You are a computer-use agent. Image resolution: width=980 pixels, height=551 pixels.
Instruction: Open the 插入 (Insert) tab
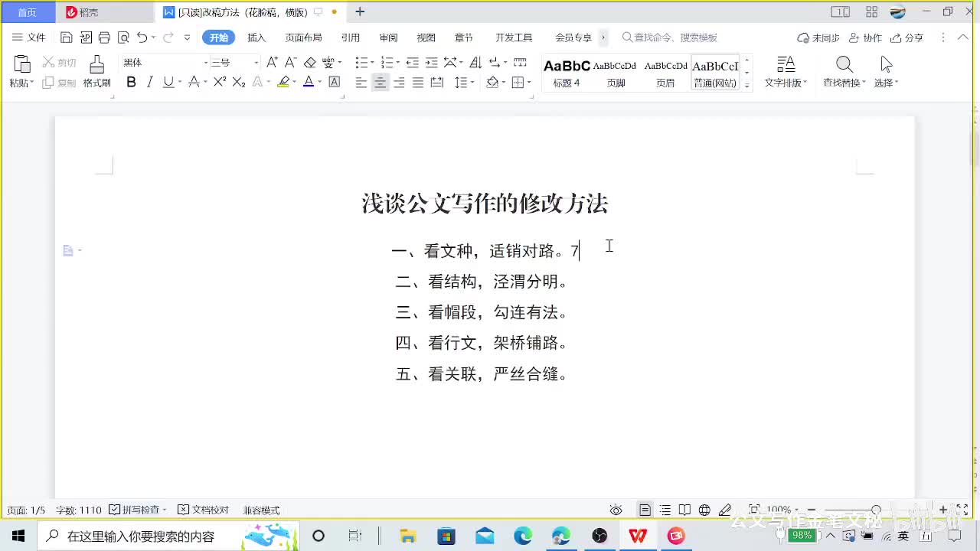256,37
